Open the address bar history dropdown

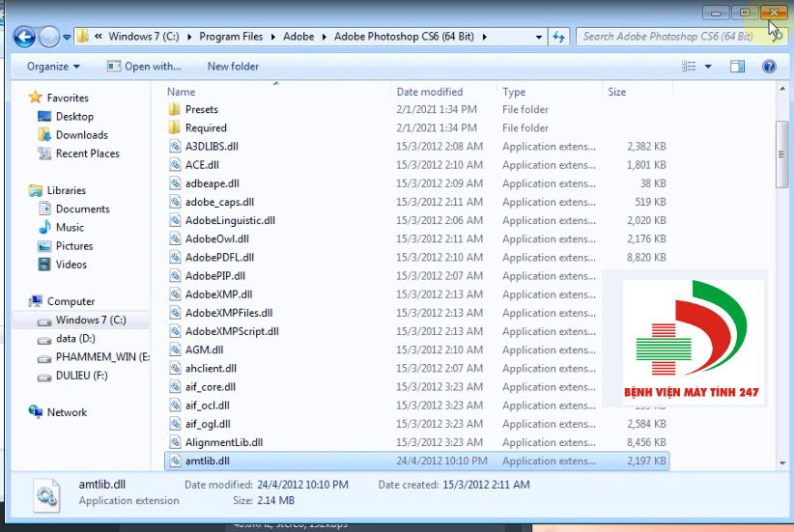click(x=539, y=37)
